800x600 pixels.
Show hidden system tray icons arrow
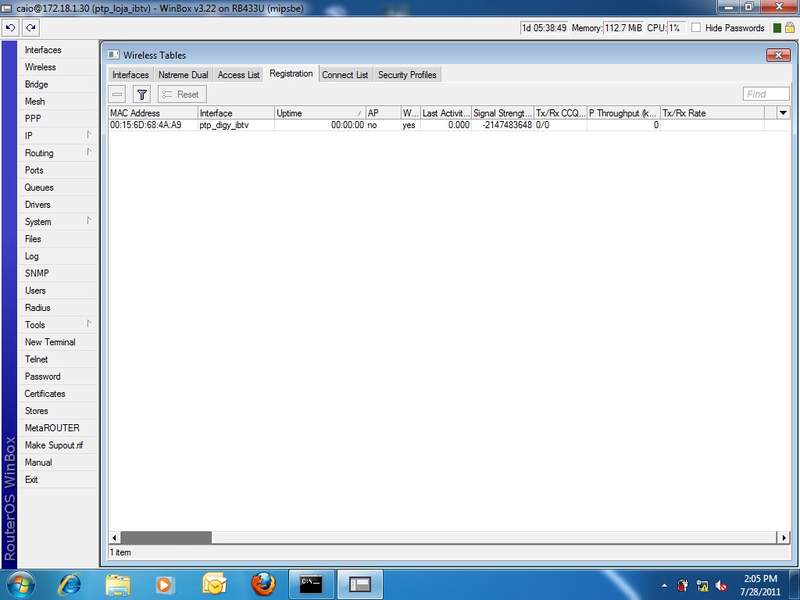[x=664, y=585]
